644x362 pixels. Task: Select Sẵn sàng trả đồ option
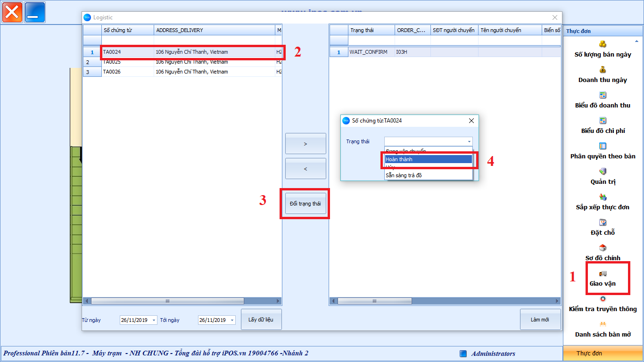428,175
